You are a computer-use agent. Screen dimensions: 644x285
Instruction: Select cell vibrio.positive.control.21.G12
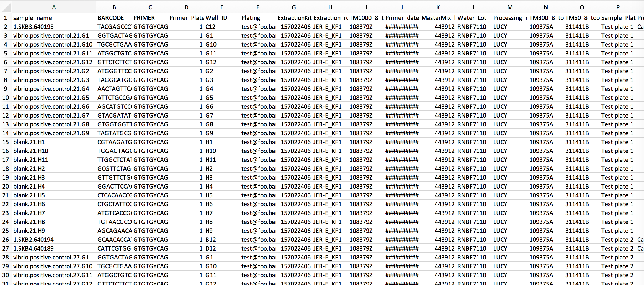coord(54,62)
